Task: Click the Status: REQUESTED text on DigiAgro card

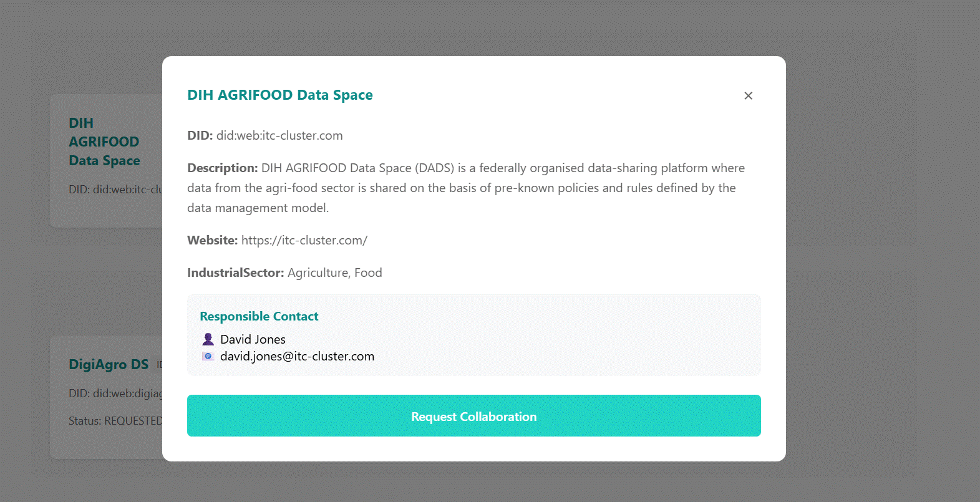Action: (x=115, y=421)
